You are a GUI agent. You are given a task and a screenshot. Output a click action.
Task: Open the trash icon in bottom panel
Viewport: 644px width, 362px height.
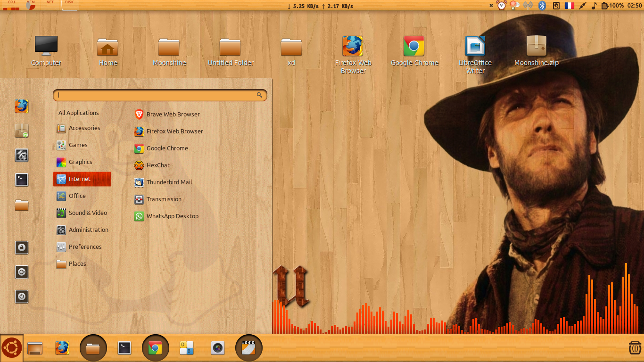635,348
